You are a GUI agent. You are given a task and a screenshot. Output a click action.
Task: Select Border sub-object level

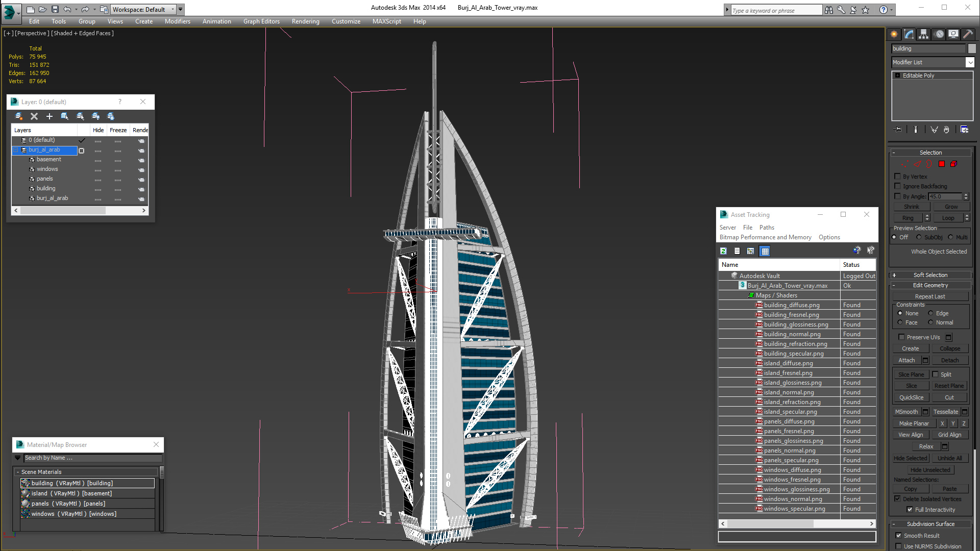click(929, 164)
